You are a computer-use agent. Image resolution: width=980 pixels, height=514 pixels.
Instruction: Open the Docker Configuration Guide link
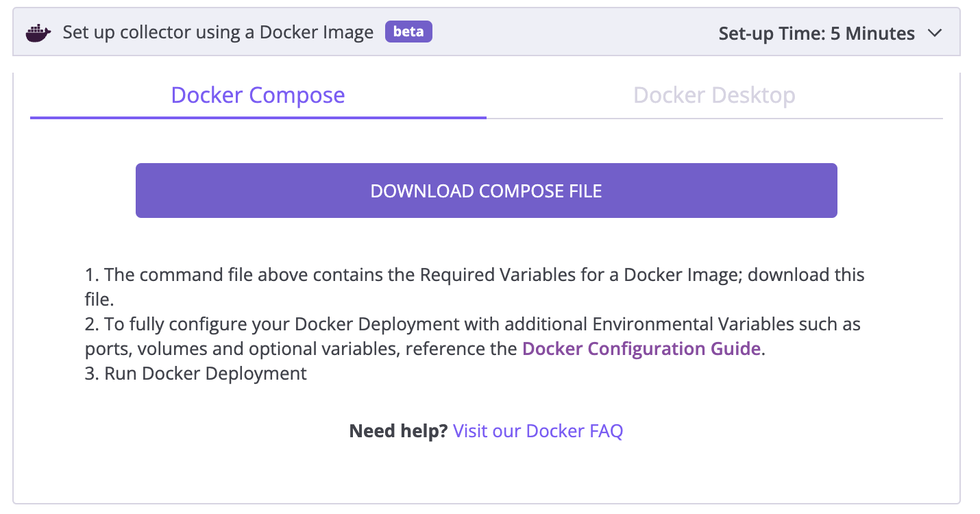[641, 348]
